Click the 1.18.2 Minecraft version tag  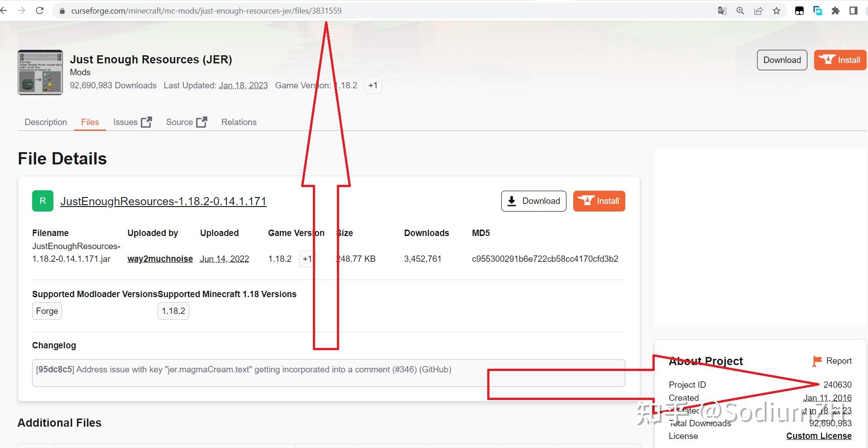(x=173, y=311)
